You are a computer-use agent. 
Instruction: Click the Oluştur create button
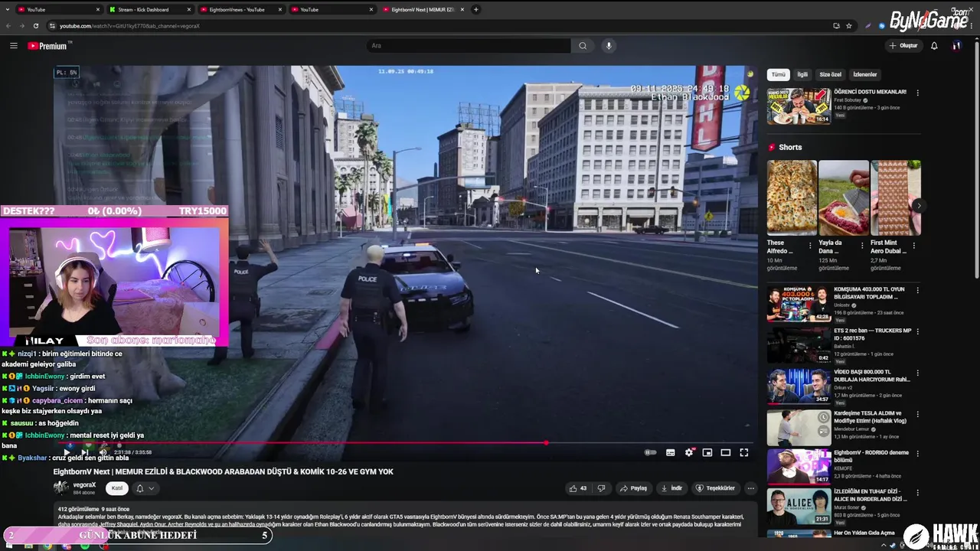(903, 46)
